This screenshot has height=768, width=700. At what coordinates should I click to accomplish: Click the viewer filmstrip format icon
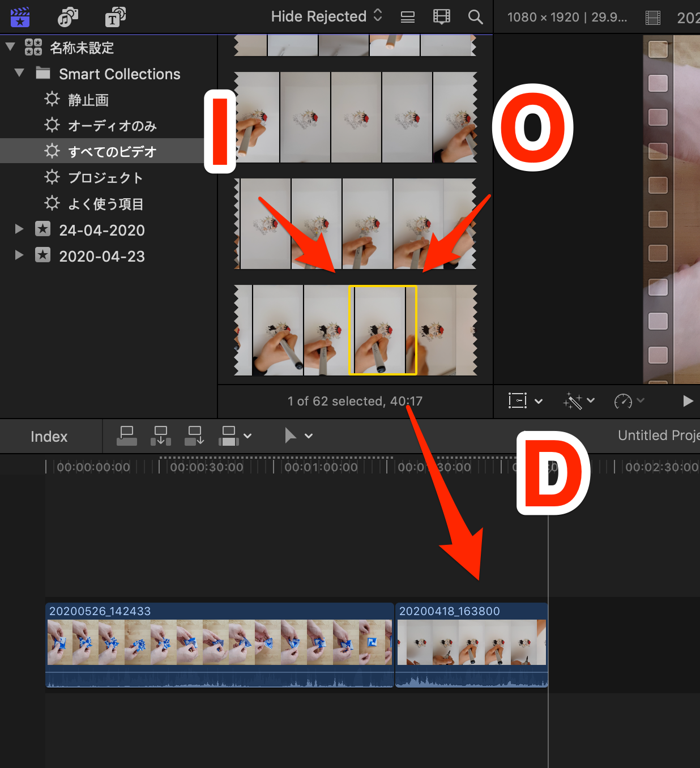(x=653, y=18)
